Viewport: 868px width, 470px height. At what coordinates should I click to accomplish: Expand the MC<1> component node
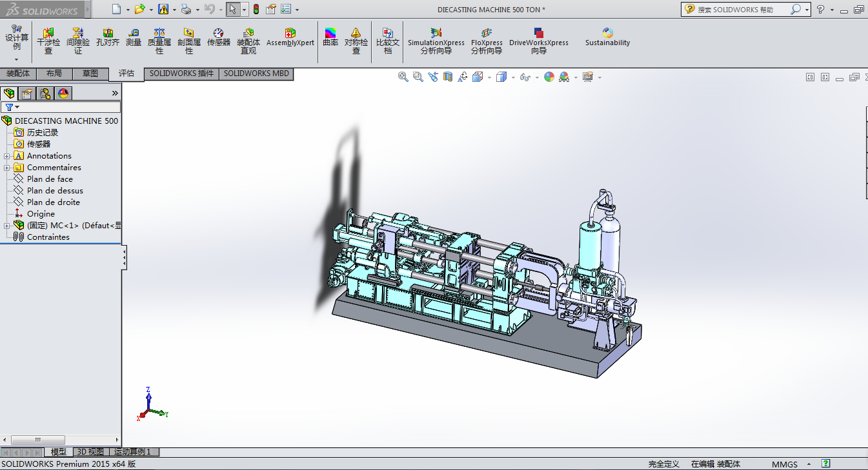[x=7, y=226]
